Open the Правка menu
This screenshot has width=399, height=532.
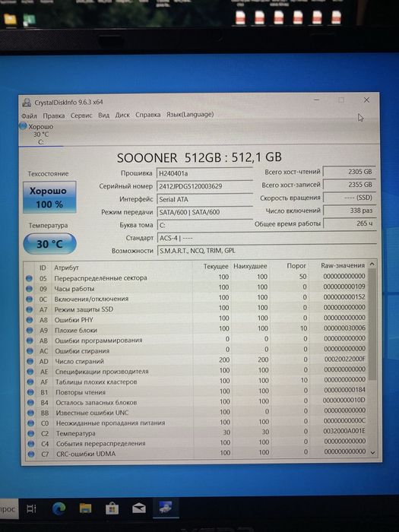coord(54,116)
